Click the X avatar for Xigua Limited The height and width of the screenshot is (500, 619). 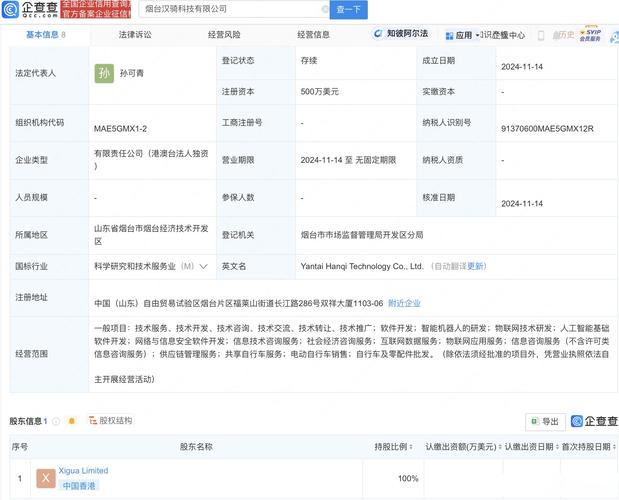tap(46, 478)
